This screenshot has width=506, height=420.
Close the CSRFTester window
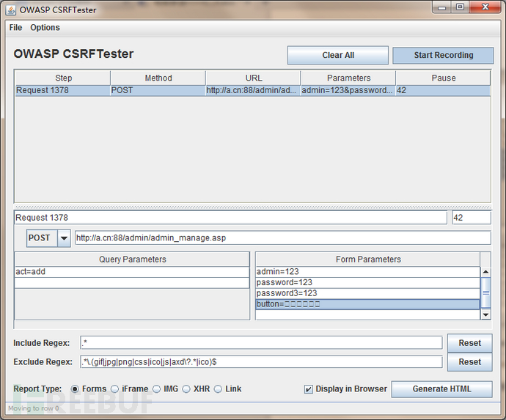pyautogui.click(x=485, y=7)
